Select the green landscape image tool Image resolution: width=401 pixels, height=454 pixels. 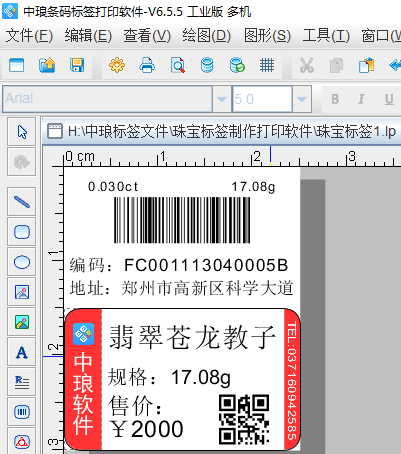click(x=22, y=322)
